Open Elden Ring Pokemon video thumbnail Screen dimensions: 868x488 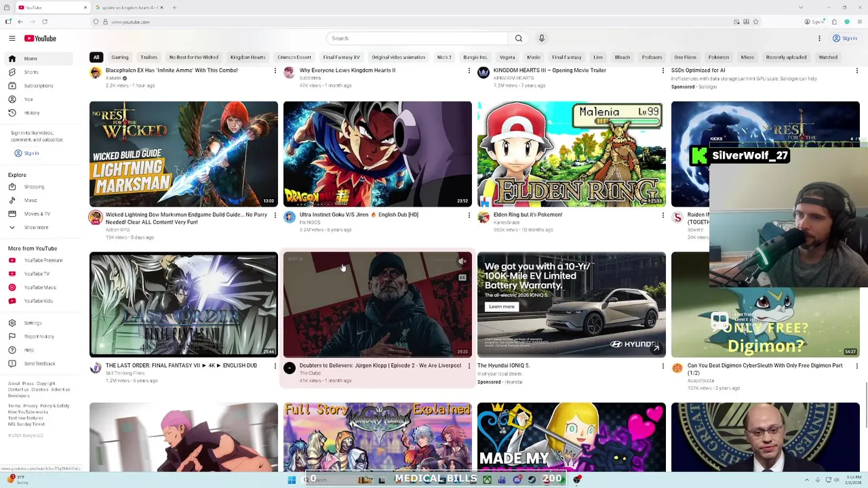(572, 154)
